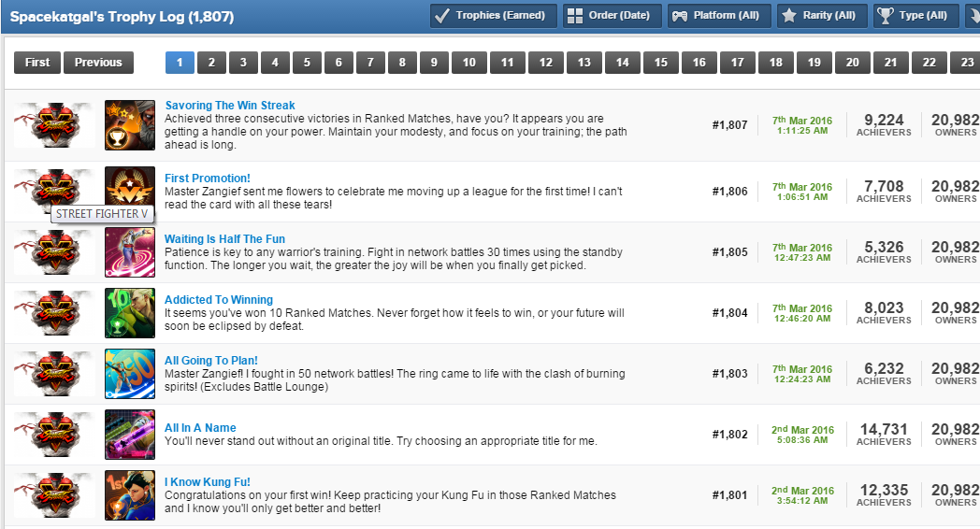Click Street Fighter V logo beside All In A Name
Image resolution: width=980 pixels, height=529 pixels.
[54, 434]
